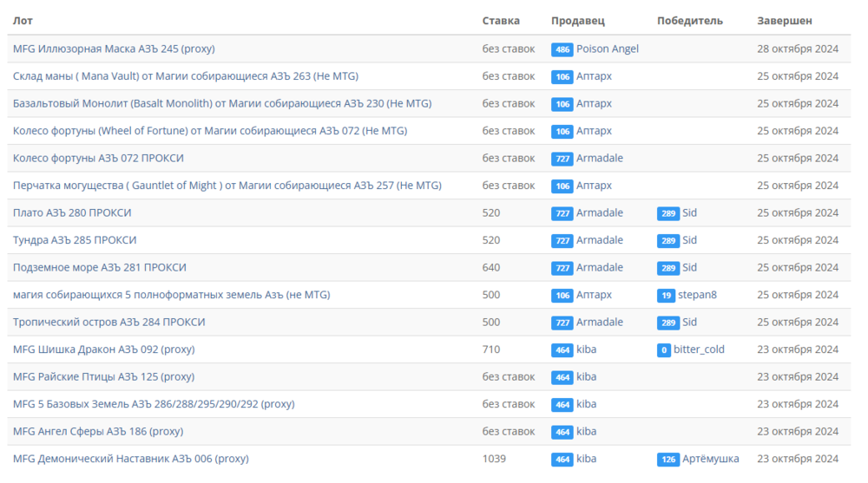Click the 106 seller badge in the Склад маны row
This screenshot has height=483, width=868.
click(x=562, y=76)
